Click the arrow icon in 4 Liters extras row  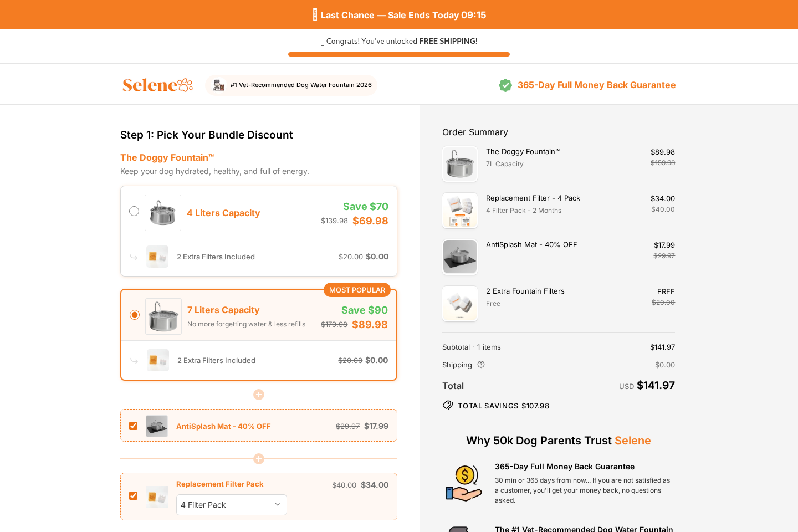click(x=134, y=257)
